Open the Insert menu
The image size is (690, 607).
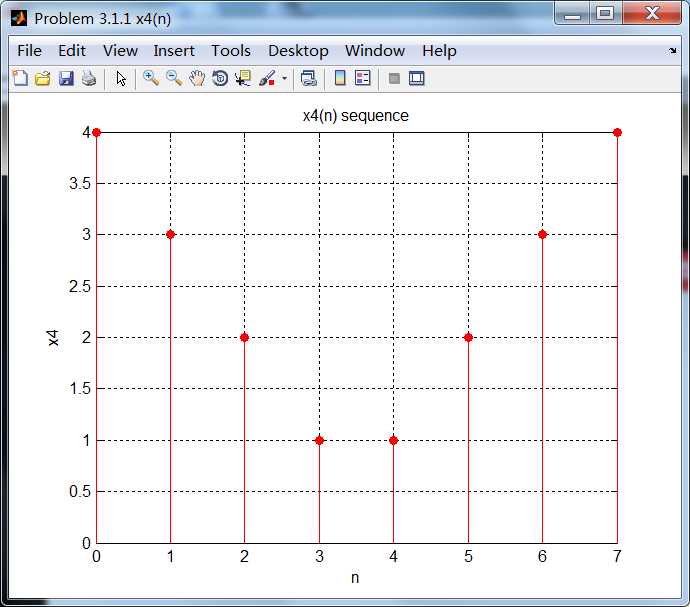coord(174,51)
